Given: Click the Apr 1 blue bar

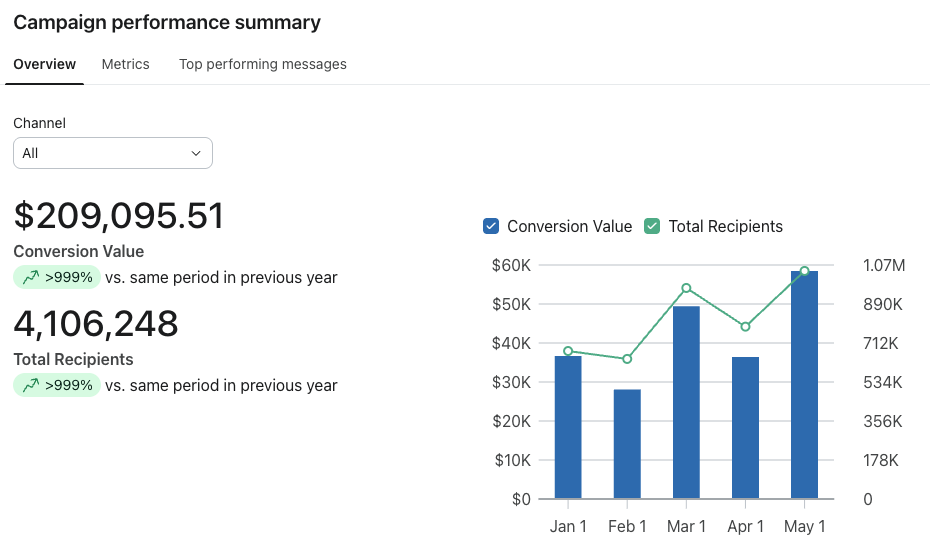Looking at the screenshot, I should [x=745, y=428].
